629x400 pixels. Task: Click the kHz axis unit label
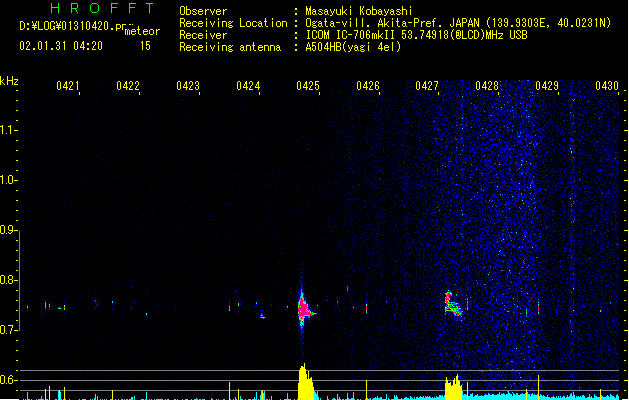[x=9, y=81]
